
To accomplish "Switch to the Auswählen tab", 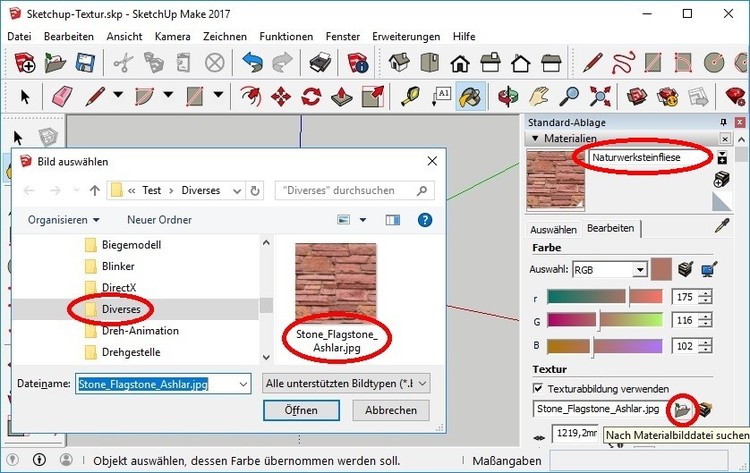I will coord(553,230).
